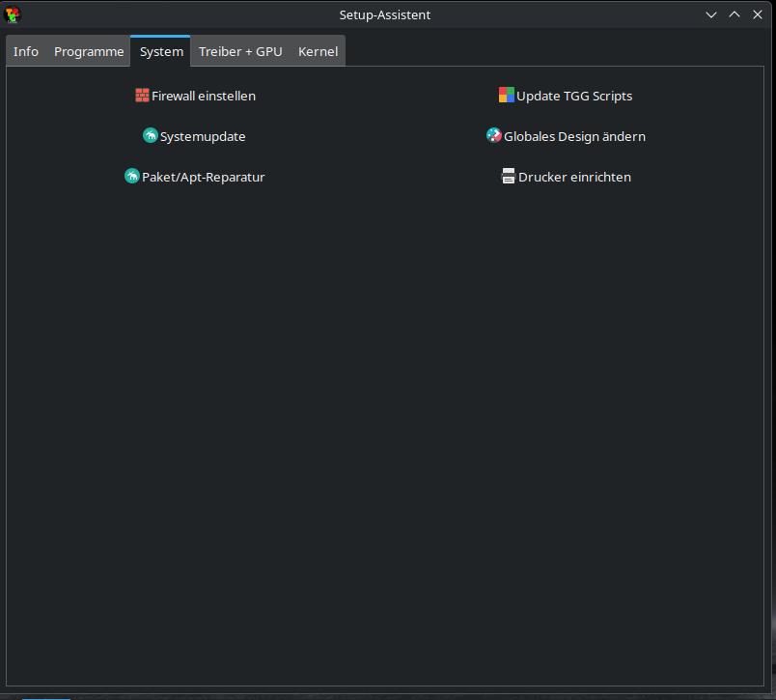Maximize the Setup-Assistent window
Screen dimensions: 776x700
coord(734,14)
